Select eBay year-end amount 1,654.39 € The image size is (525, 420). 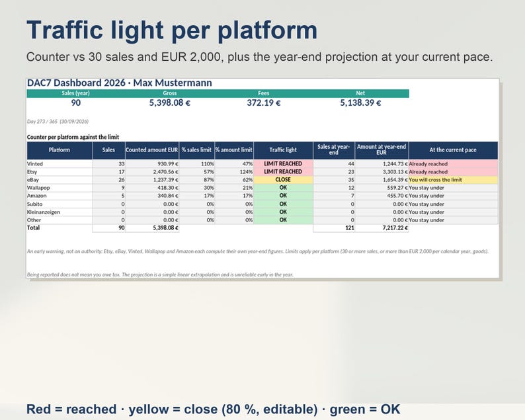[x=382, y=180]
